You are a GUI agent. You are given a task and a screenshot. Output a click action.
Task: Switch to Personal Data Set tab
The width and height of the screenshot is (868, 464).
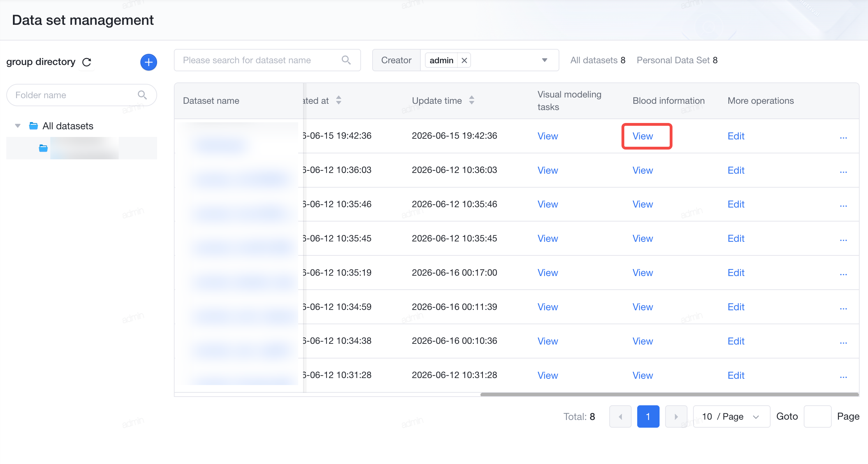[x=677, y=60]
